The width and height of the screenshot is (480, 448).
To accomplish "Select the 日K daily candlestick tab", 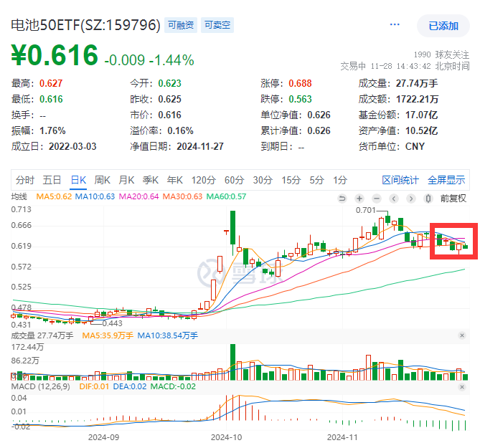I will pos(78,180).
